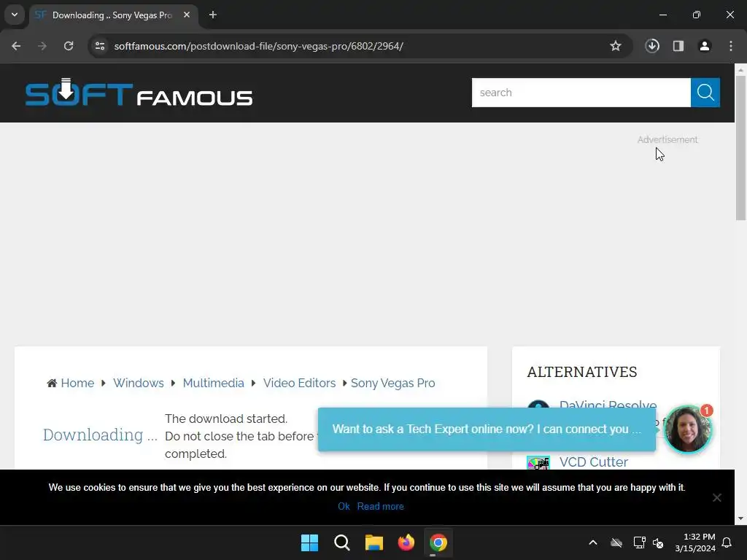The width and height of the screenshot is (747, 560).
Task: Go to Home breadcrumb
Action: tap(77, 383)
